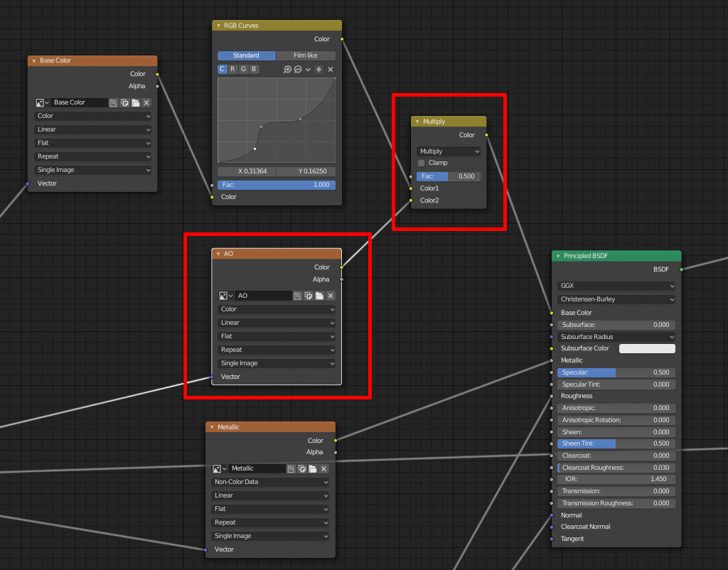Collapse the AO node
The height and width of the screenshot is (570, 728).
click(x=218, y=254)
